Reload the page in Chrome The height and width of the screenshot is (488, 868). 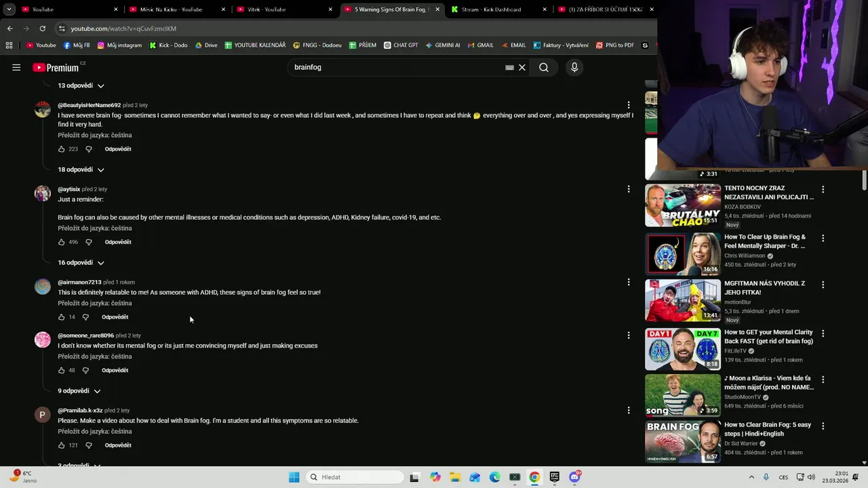click(42, 28)
